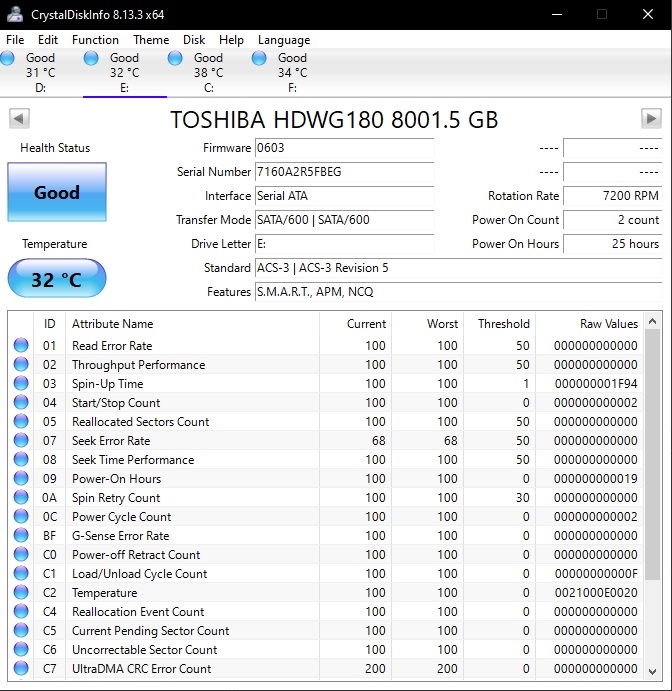
Task: Click the Standard field ACS-3
Action: pos(458,267)
